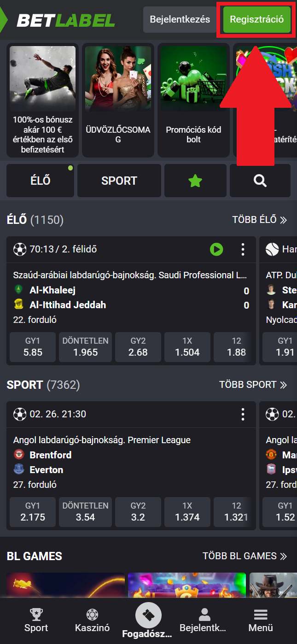This screenshot has width=297, height=644.
Task: Expand TÖBB ÉLŐ live events list
Action: 259,220
